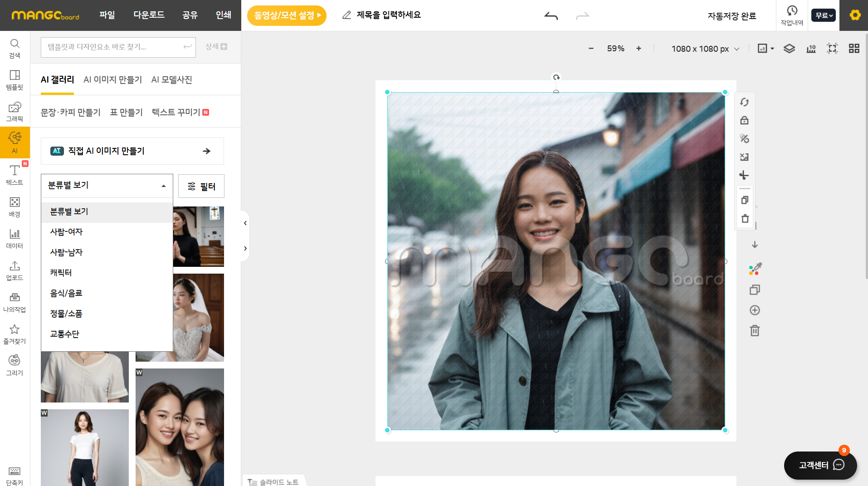Select the AI sidebar panel
The width and height of the screenshot is (868, 486).
(x=15, y=142)
